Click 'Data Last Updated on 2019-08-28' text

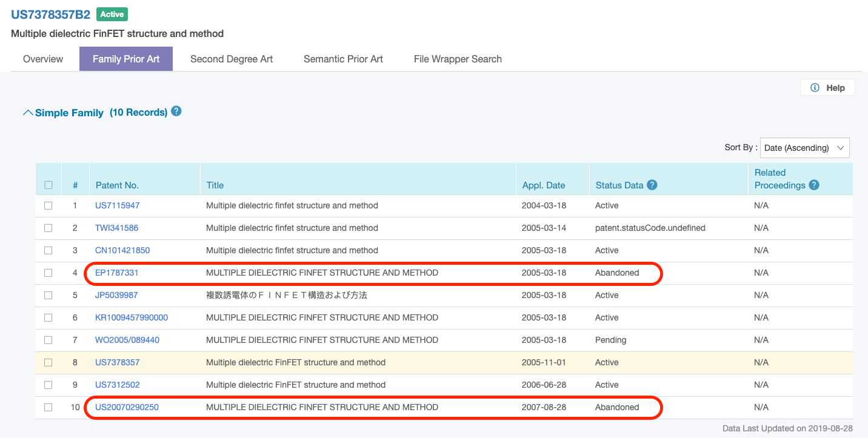point(788,428)
